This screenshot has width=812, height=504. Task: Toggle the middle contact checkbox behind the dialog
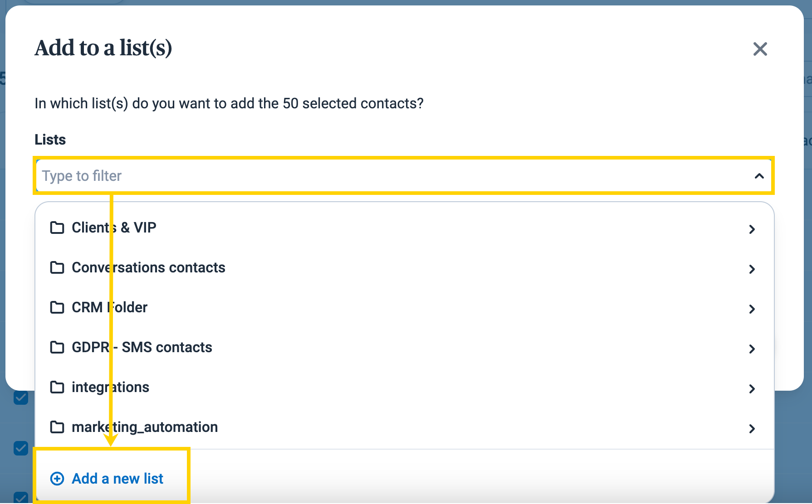[21, 448]
